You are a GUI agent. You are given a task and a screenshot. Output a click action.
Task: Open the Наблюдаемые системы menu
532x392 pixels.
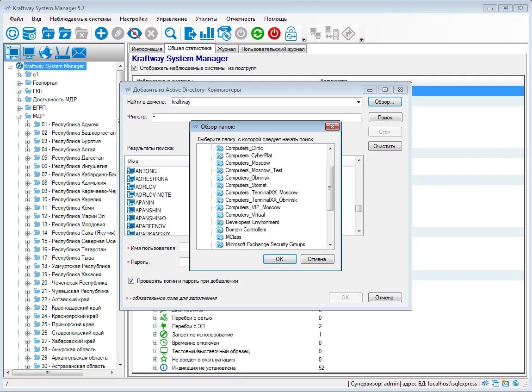80,19
